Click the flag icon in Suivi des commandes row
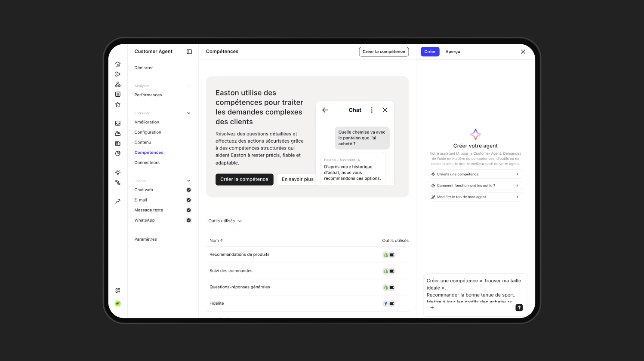Image resolution: width=644 pixels, height=361 pixels. [392, 271]
